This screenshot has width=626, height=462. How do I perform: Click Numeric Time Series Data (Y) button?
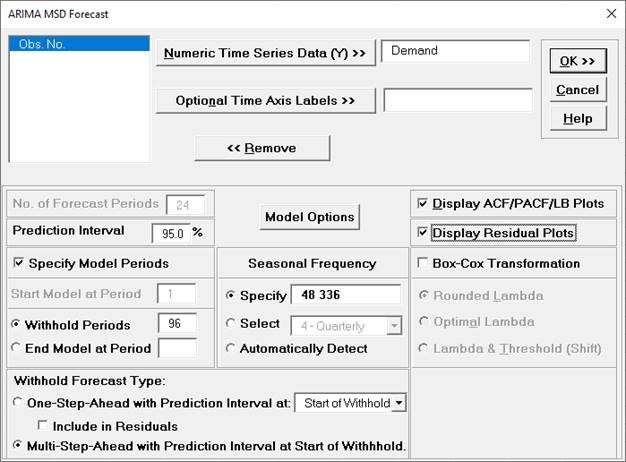tap(265, 53)
